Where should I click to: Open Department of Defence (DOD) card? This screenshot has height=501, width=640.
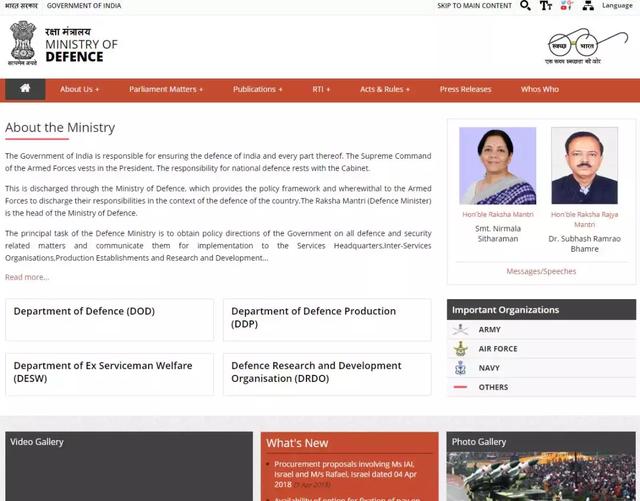tap(109, 320)
